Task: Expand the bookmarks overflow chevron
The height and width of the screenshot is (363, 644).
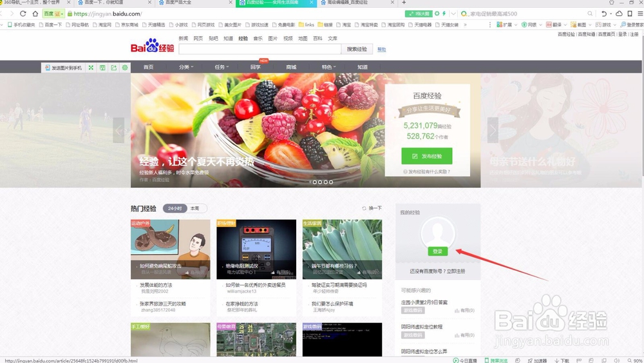Action: [465, 25]
